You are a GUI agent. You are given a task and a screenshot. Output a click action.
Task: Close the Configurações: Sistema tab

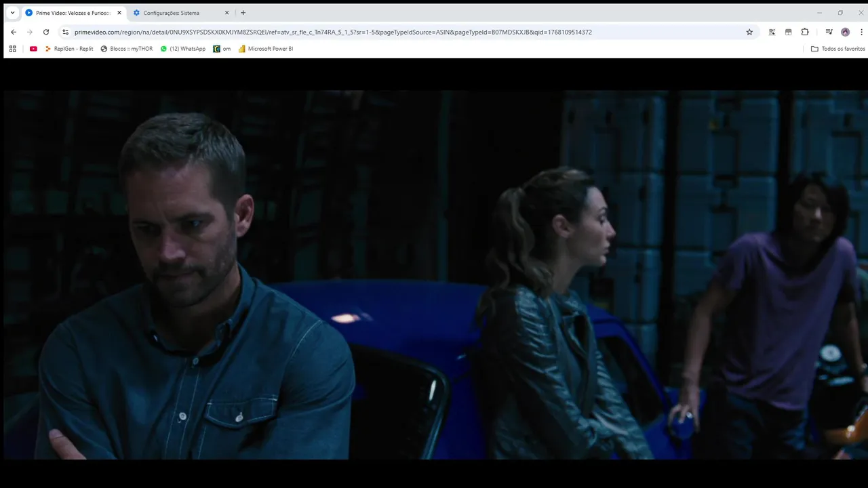pyautogui.click(x=226, y=13)
